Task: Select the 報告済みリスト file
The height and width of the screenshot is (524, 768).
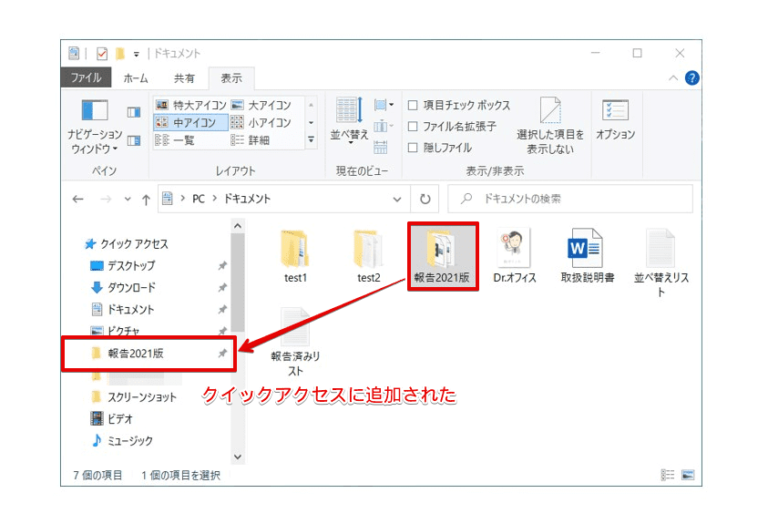Action: (x=295, y=342)
